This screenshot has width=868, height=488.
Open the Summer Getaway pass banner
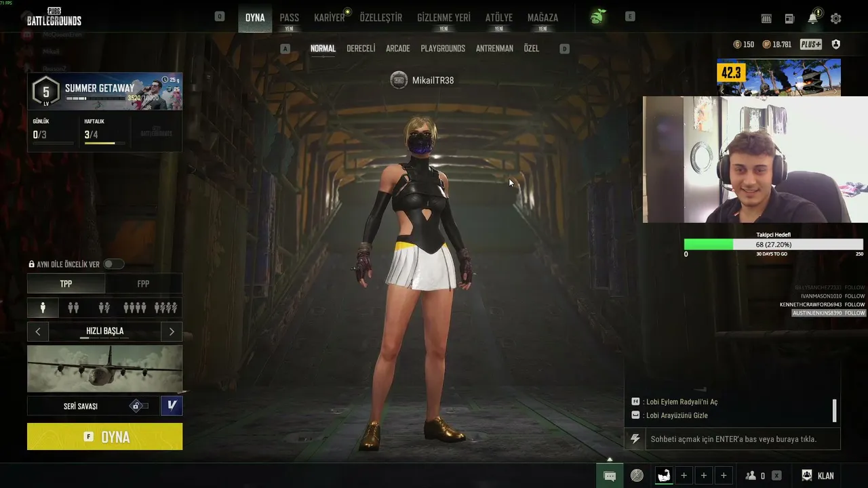[x=104, y=91]
